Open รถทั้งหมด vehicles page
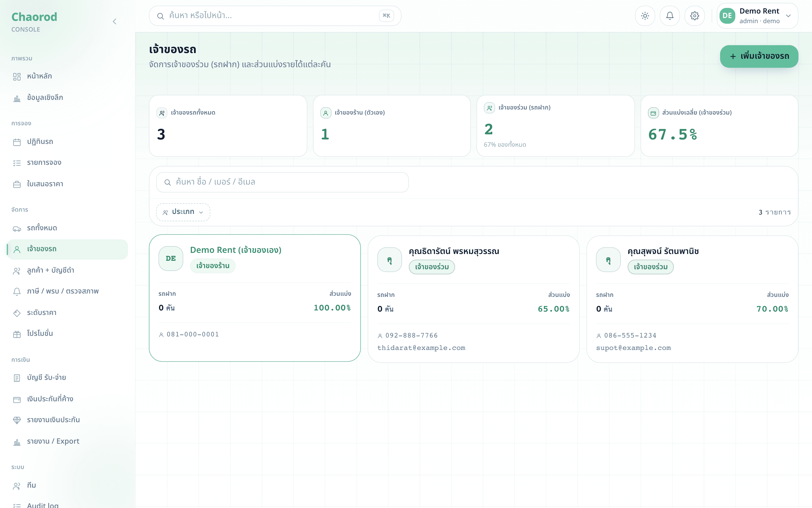 coord(67,228)
